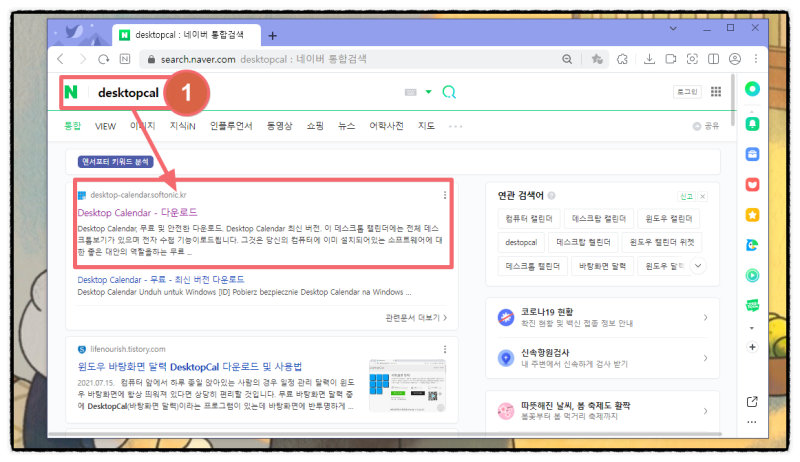Select related keyword 데스크탑 캘린더

[598, 219]
